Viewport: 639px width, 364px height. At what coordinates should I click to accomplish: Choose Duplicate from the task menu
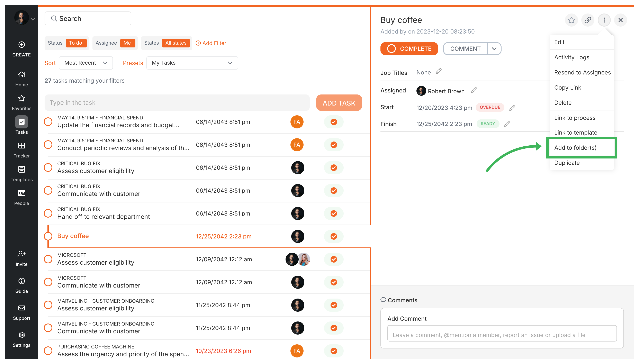tap(567, 163)
